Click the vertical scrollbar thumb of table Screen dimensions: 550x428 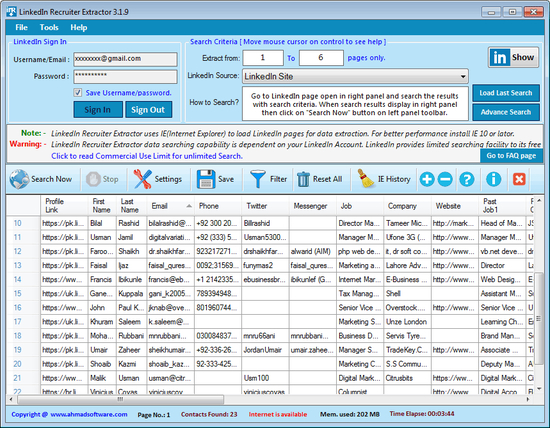point(539,319)
